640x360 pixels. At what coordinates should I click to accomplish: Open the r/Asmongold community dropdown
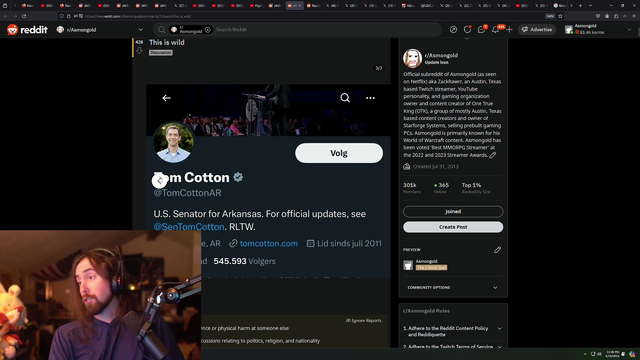coord(100,29)
